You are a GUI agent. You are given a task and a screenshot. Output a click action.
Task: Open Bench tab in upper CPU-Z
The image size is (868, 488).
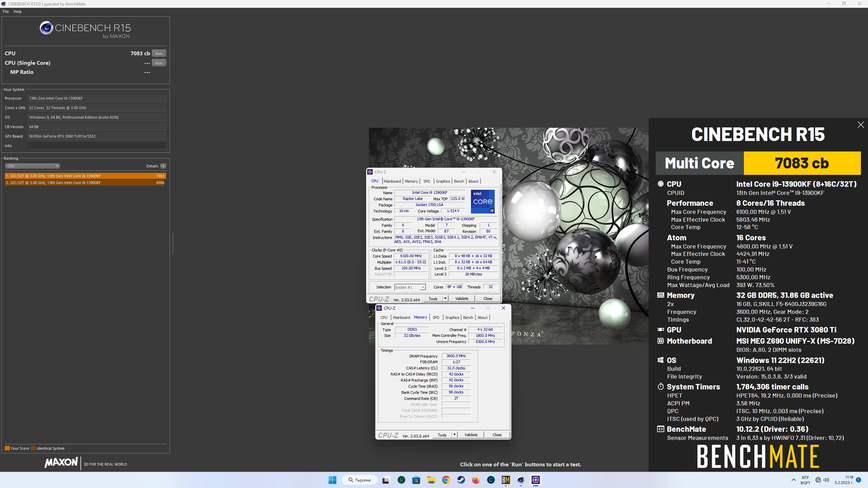pyautogui.click(x=459, y=181)
